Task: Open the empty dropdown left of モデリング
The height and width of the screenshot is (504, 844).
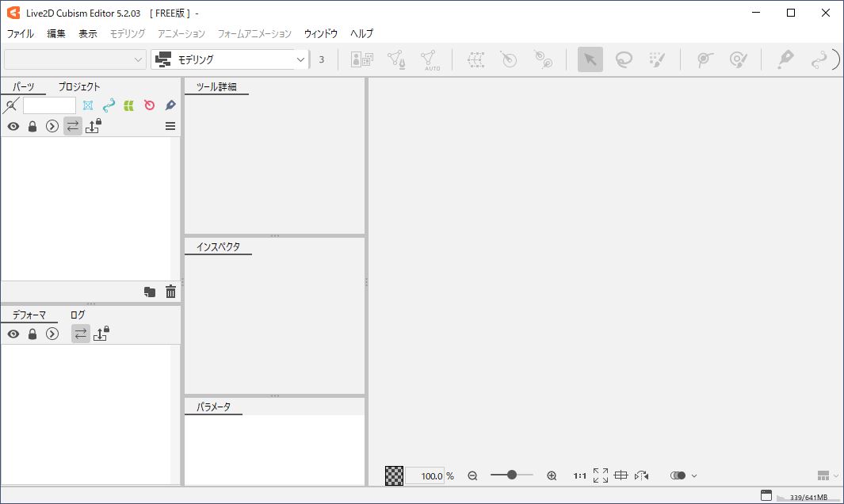Action: [74, 59]
